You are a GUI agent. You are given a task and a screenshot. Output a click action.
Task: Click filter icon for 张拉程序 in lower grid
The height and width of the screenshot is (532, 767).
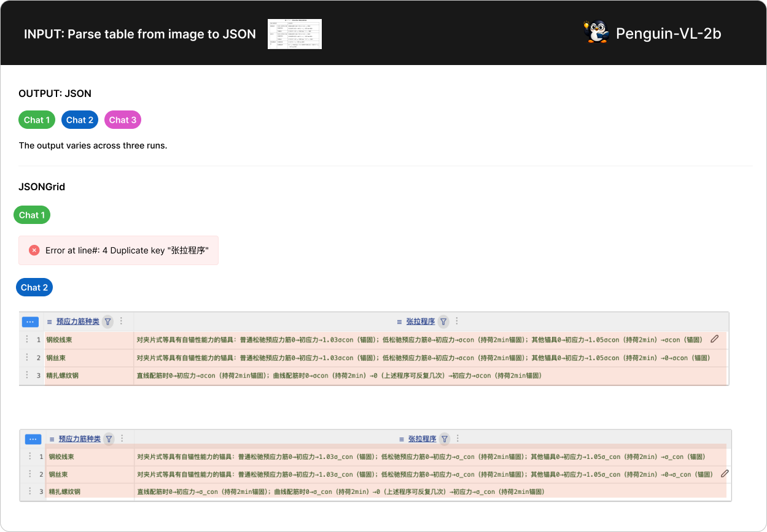(x=445, y=439)
